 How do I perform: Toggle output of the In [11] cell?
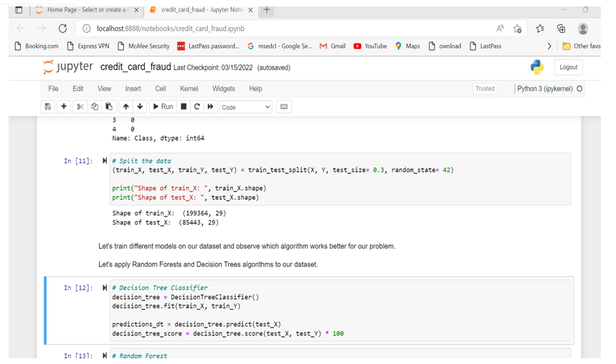pos(105,161)
